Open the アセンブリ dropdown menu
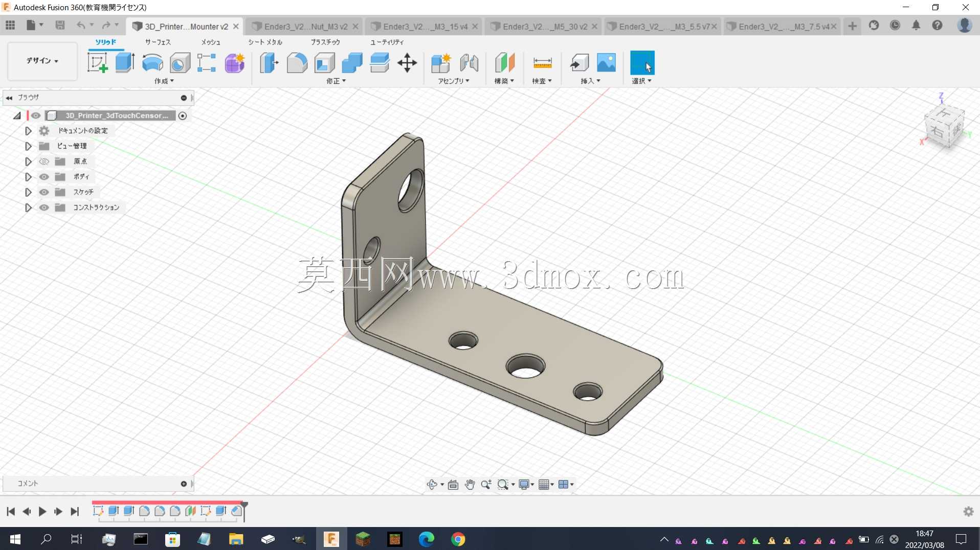 pyautogui.click(x=453, y=81)
